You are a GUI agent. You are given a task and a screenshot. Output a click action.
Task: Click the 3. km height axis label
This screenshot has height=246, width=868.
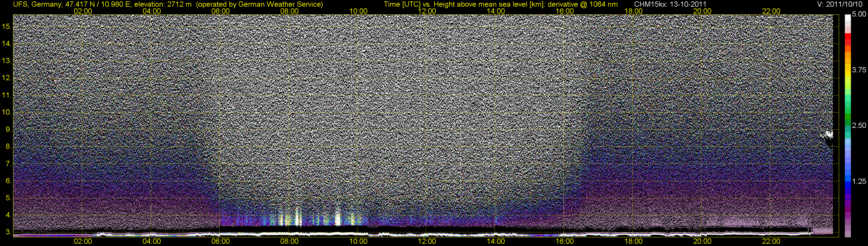click(8, 232)
